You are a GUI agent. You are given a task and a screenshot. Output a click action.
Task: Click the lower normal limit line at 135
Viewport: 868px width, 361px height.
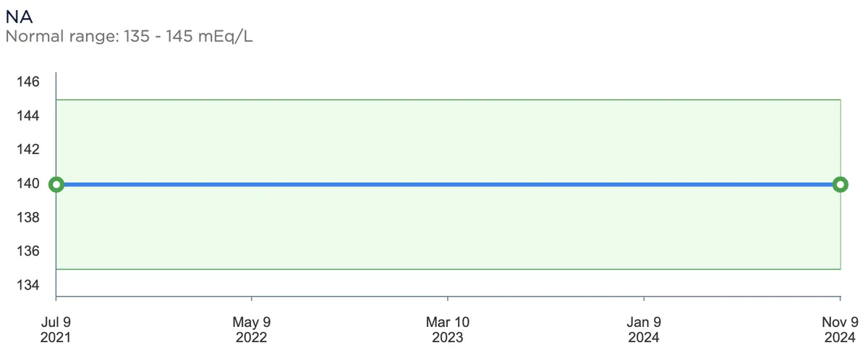pos(448,269)
